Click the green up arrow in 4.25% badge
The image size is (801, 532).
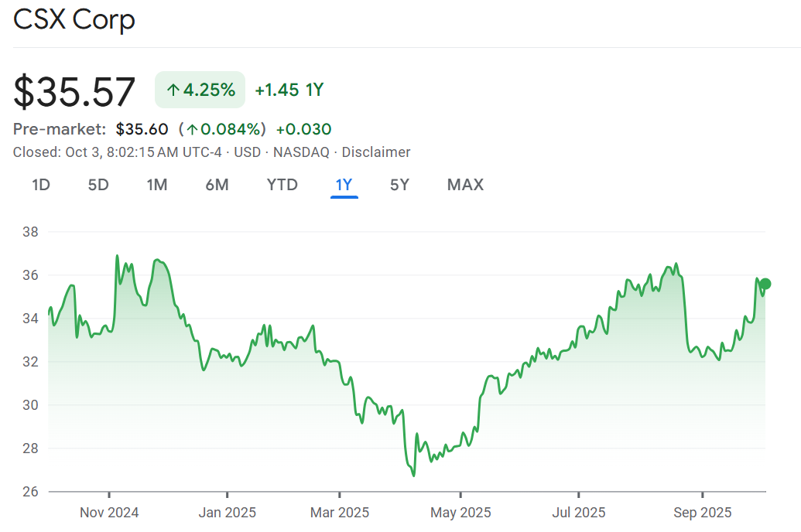(173, 90)
